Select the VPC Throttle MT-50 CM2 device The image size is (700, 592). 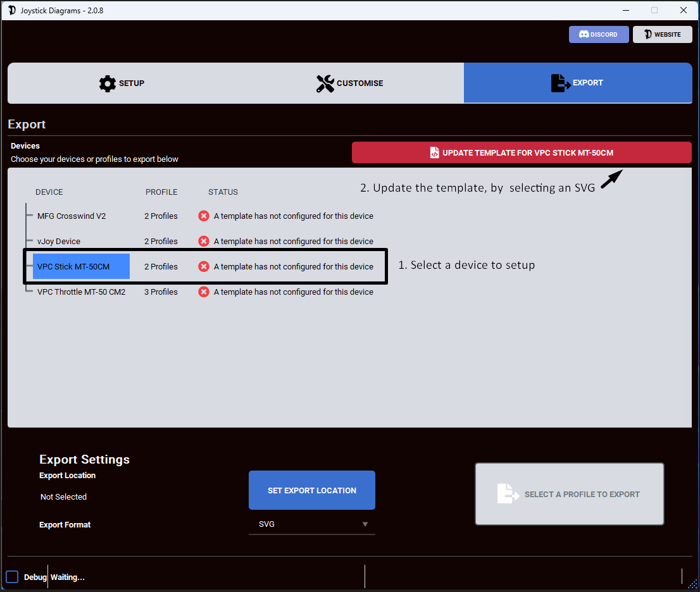[81, 292]
